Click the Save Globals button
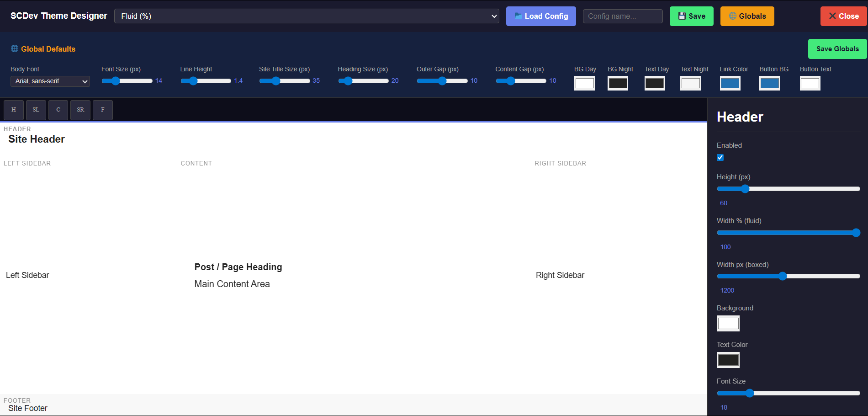The image size is (868, 416). pos(837,49)
